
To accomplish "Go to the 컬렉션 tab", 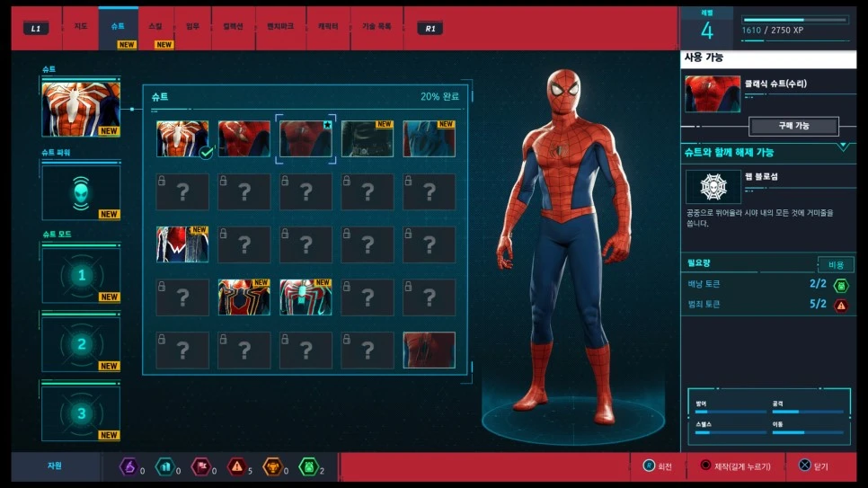I will (233, 27).
